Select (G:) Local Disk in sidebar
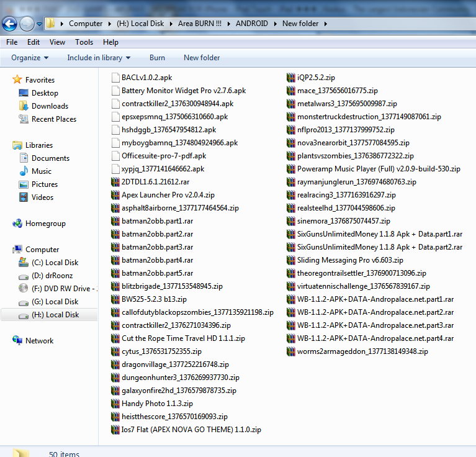 coord(55,302)
